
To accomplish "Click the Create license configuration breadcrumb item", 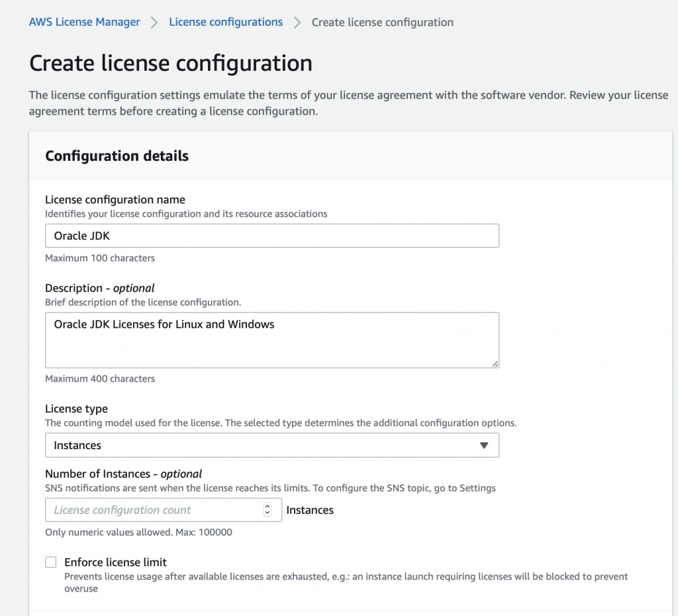I will [382, 22].
